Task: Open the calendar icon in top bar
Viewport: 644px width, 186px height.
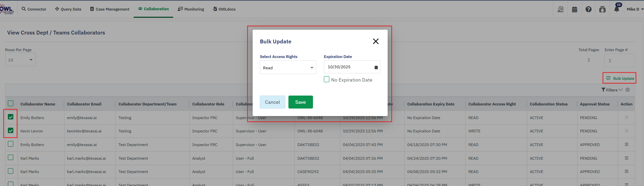Action: [x=574, y=9]
